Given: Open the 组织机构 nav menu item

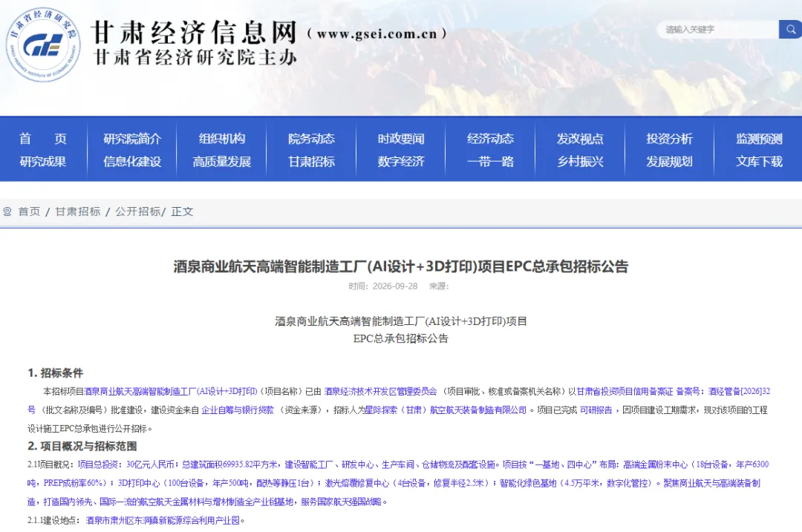Looking at the screenshot, I should coord(222,139).
